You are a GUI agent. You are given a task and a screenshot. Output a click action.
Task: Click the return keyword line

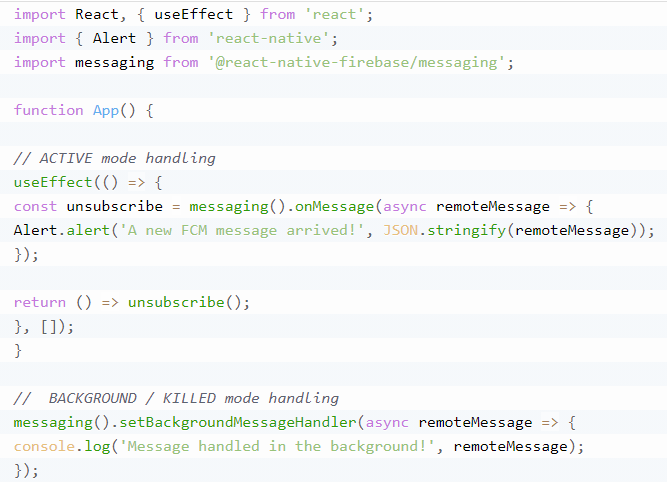coord(131,302)
